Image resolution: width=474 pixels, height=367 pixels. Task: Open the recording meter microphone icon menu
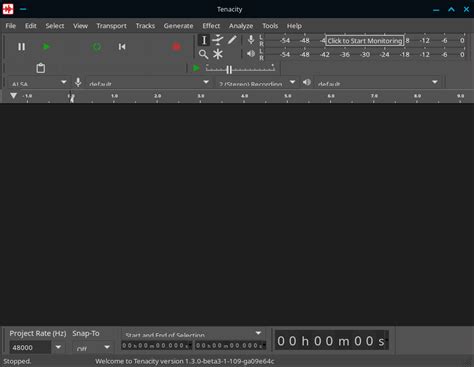(251, 40)
